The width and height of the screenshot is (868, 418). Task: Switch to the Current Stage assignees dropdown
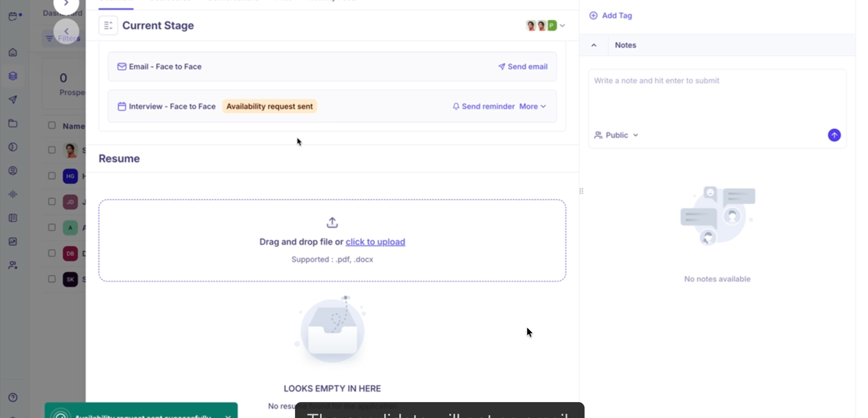pyautogui.click(x=561, y=26)
